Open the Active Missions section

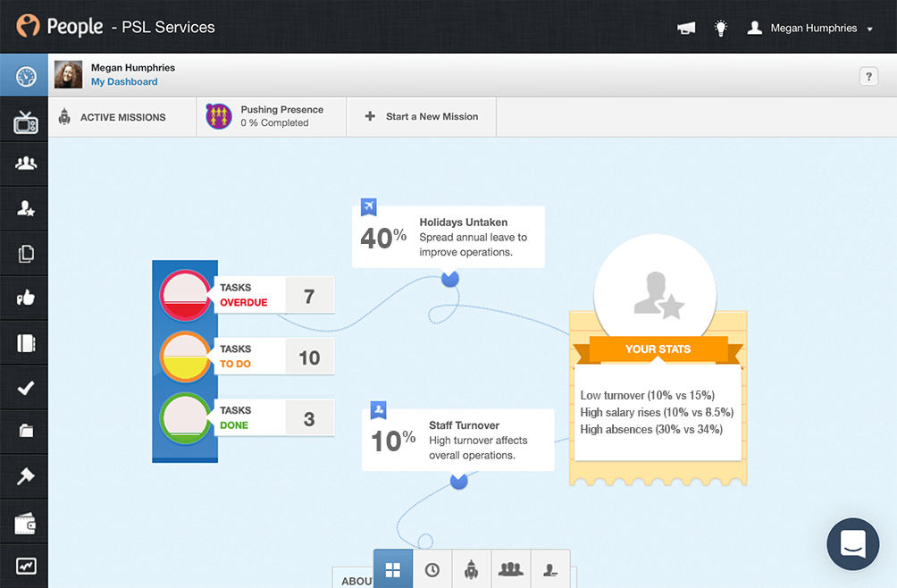122,116
